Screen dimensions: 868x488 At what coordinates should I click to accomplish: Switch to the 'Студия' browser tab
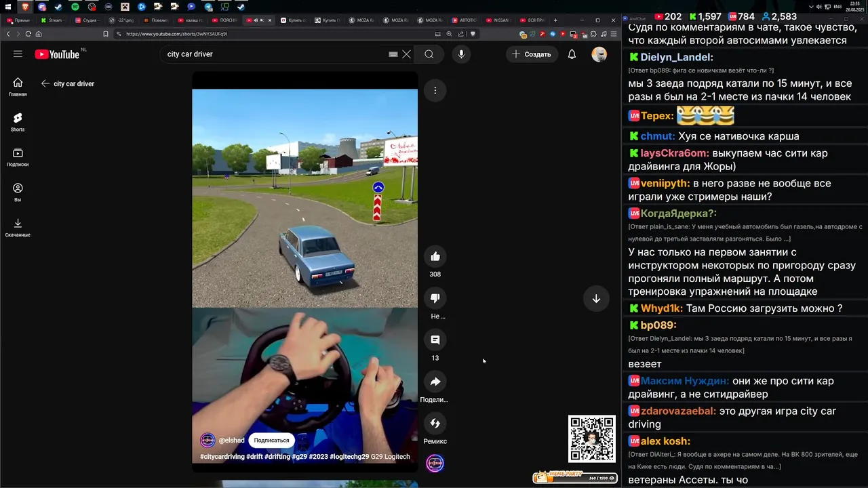pos(87,20)
